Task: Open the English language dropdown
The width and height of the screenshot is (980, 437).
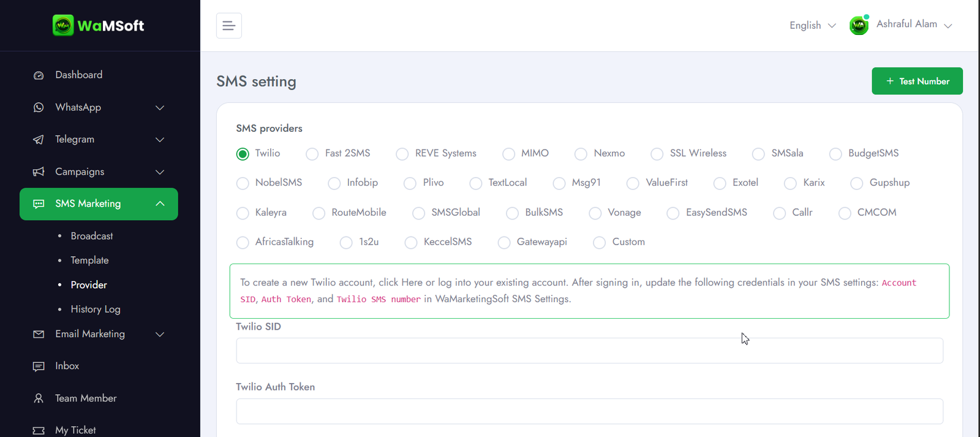Action: tap(812, 25)
